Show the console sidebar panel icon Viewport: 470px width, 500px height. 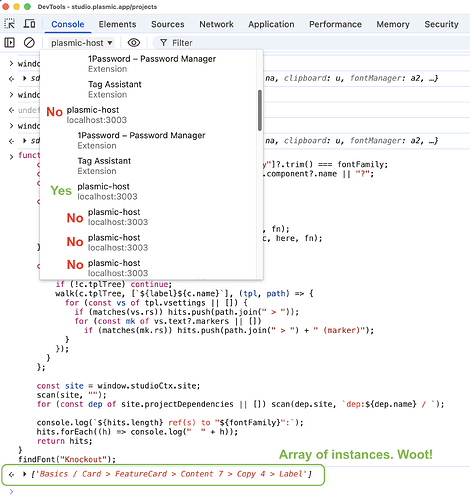[9, 43]
